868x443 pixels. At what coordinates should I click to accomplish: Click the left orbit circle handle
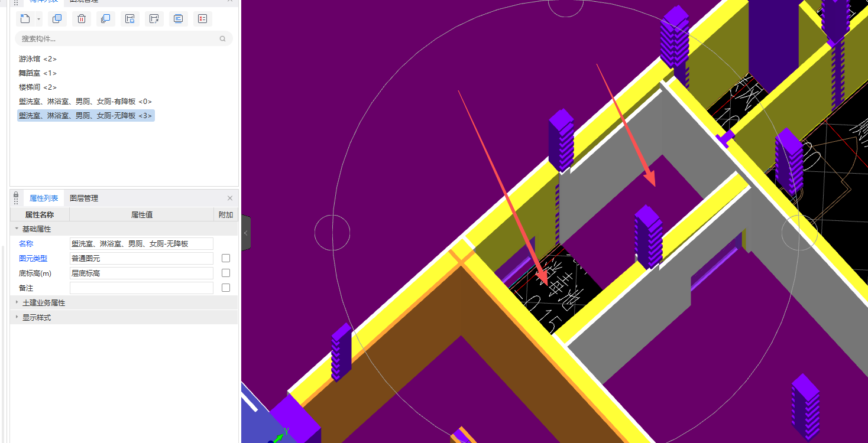(332, 233)
